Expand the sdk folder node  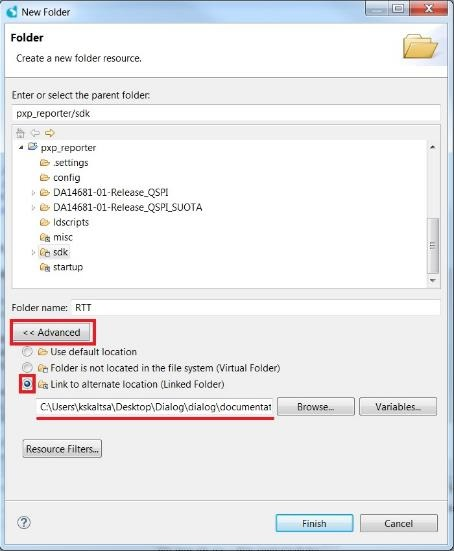(x=33, y=252)
